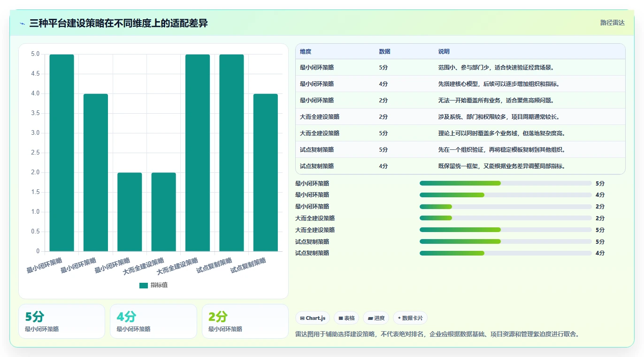Click the 大而全建设策略 2分 progress bar
644x357 pixels.
pos(506,218)
